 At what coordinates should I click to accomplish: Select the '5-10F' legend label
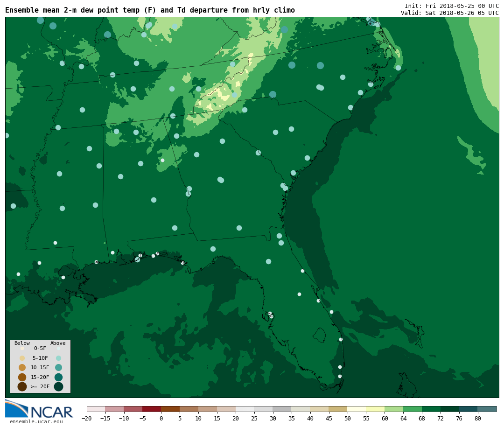(x=40, y=358)
